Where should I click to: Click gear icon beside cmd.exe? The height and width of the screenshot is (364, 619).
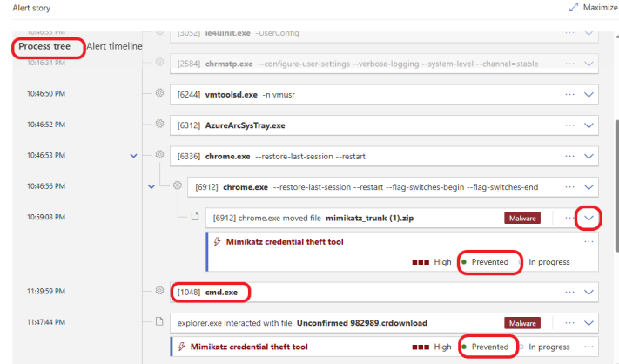159,290
